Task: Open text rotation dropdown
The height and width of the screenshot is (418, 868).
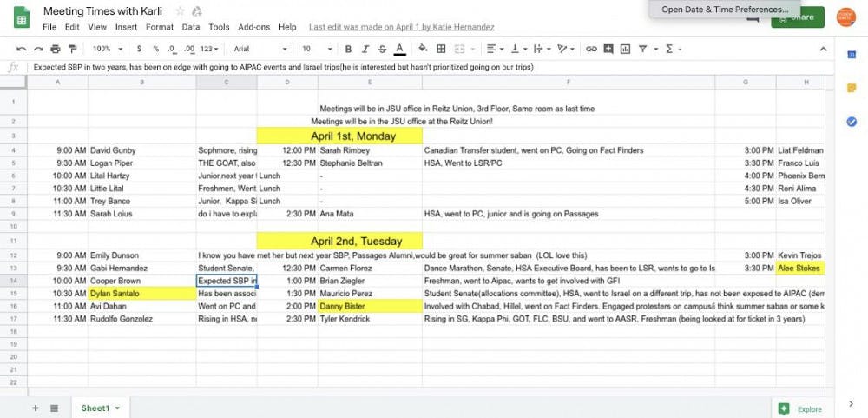Action: click(565, 50)
